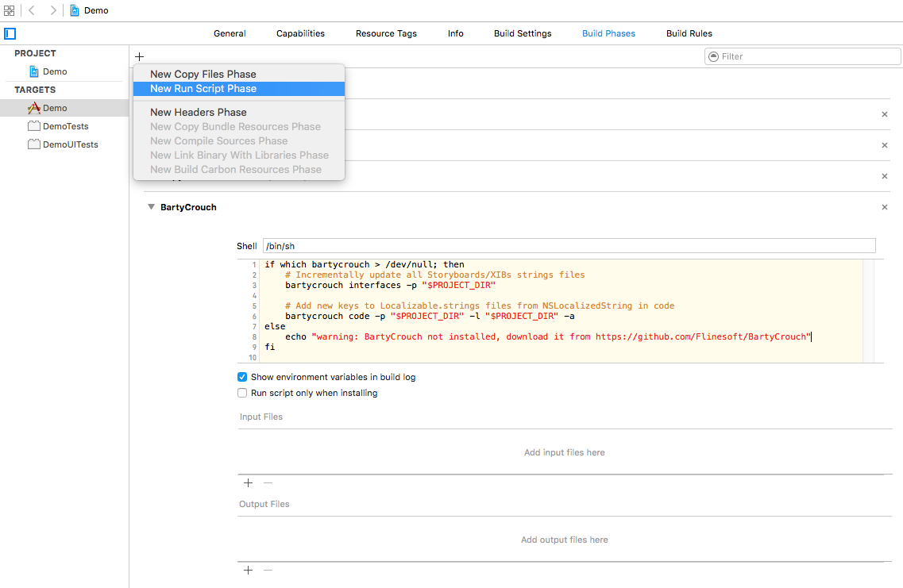Click the Demo file icon in breadcrumb
903x588 pixels.
point(75,10)
